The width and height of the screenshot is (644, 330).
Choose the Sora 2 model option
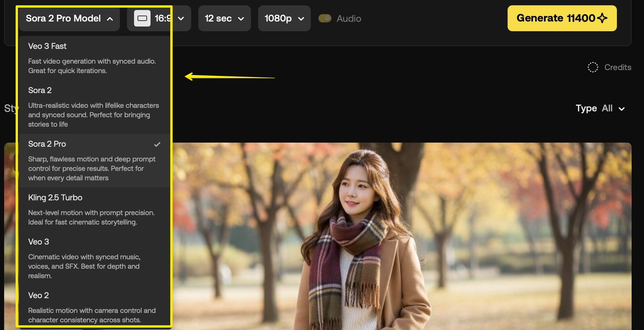pos(40,90)
